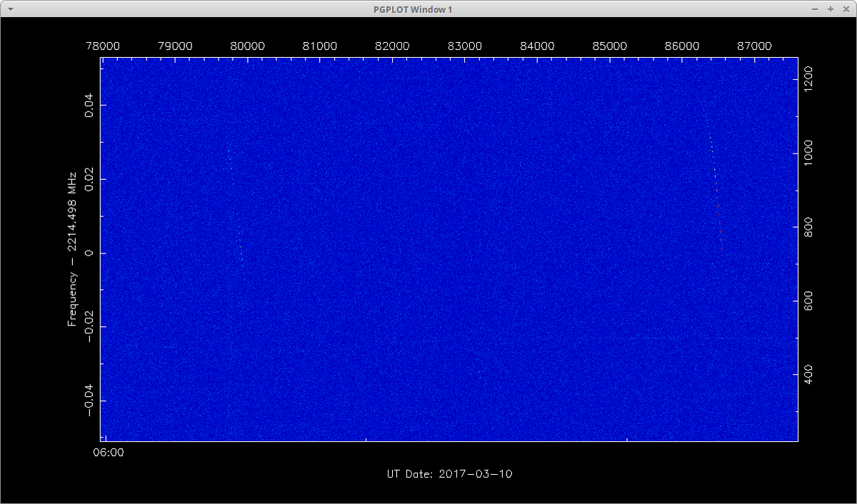
Task: Maximize the PGPLOT window
Action: pyautogui.click(x=831, y=9)
